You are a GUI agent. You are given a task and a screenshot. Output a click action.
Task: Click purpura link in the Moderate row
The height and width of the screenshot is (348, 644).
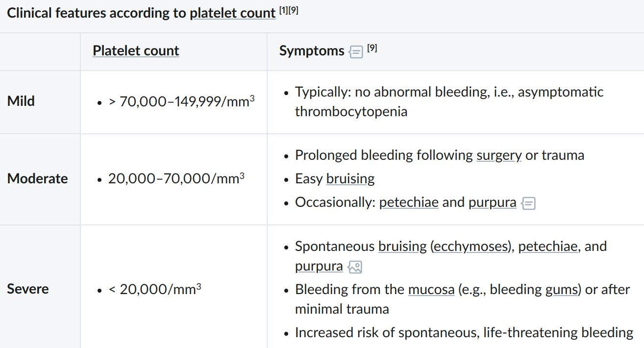click(x=492, y=202)
